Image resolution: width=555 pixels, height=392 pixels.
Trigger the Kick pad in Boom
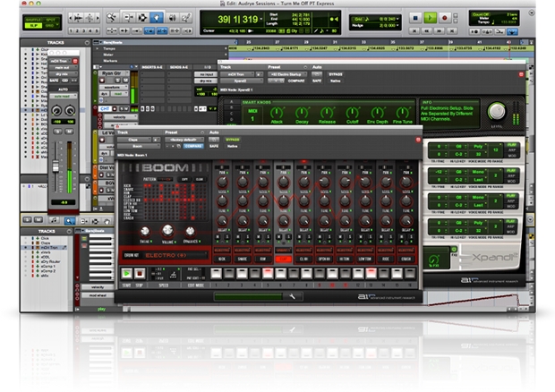(222, 259)
